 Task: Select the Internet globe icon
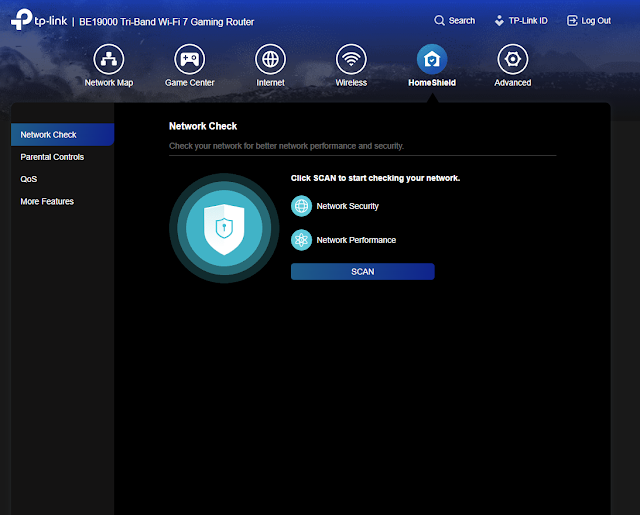(x=270, y=58)
